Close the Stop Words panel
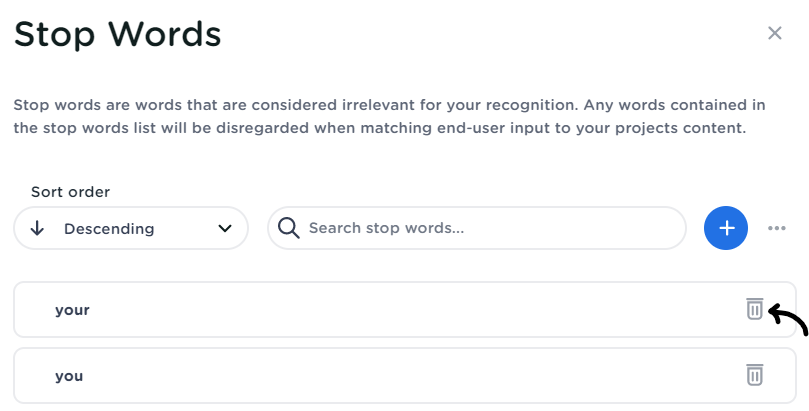The width and height of the screenshot is (809, 411). [774, 33]
